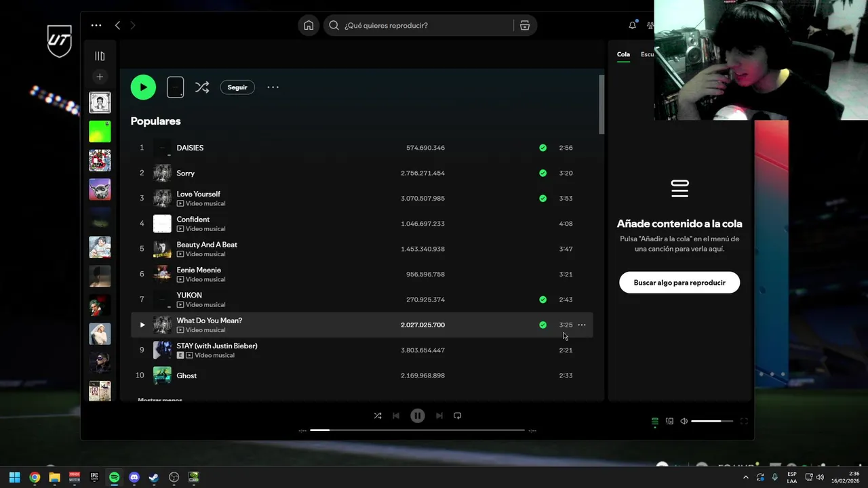Click Seguir to follow the artist
This screenshot has width=868, height=488.
(x=237, y=87)
